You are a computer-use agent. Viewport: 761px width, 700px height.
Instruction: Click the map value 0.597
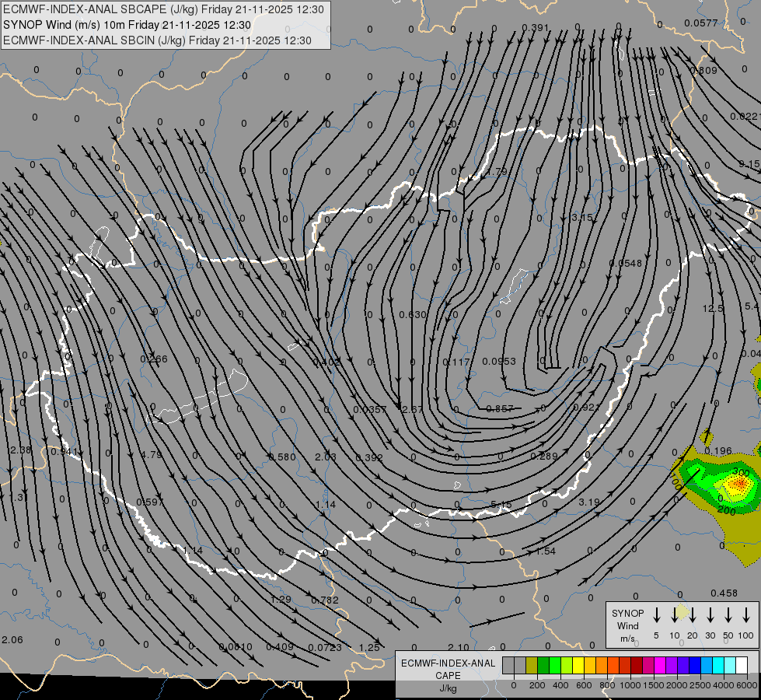(150, 502)
